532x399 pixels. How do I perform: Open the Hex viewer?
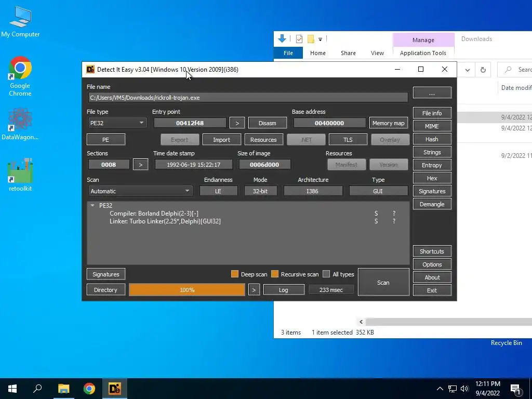(432, 178)
